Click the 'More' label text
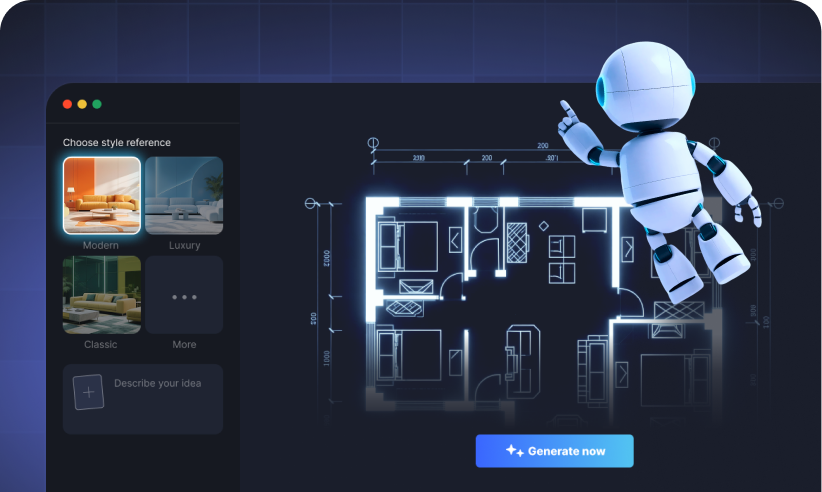The width and height of the screenshot is (822, 492). pyautogui.click(x=185, y=344)
